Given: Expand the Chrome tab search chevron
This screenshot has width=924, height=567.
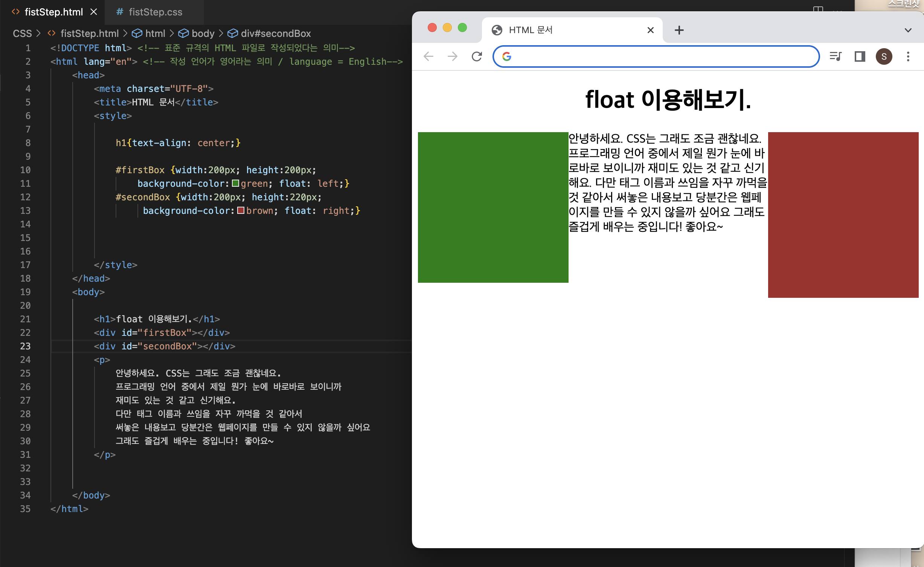Looking at the screenshot, I should pos(908,30).
